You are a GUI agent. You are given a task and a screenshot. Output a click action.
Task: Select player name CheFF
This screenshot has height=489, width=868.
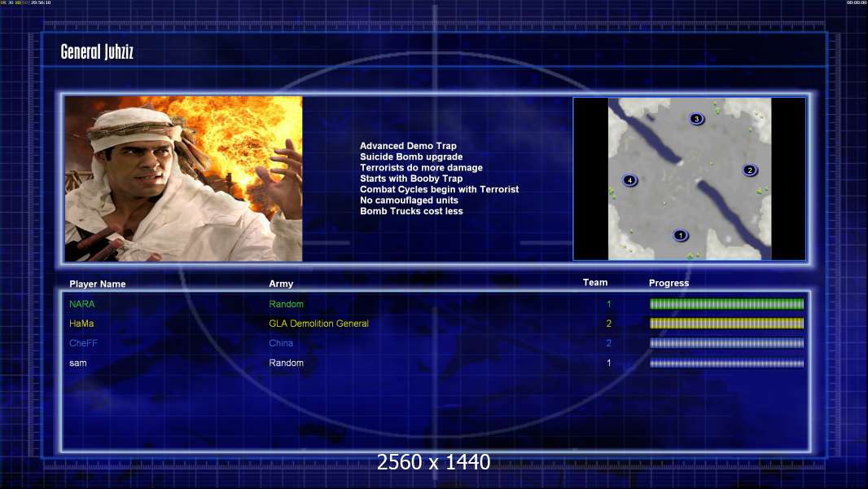tap(83, 343)
